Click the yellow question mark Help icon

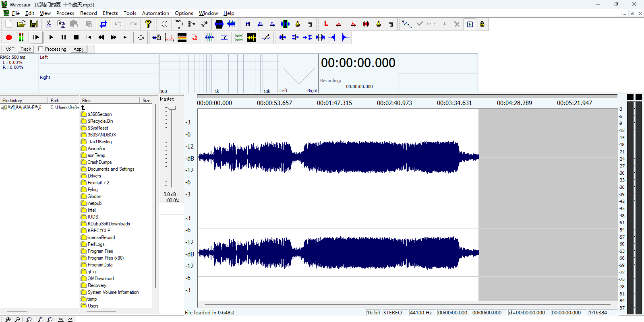[x=148, y=24]
